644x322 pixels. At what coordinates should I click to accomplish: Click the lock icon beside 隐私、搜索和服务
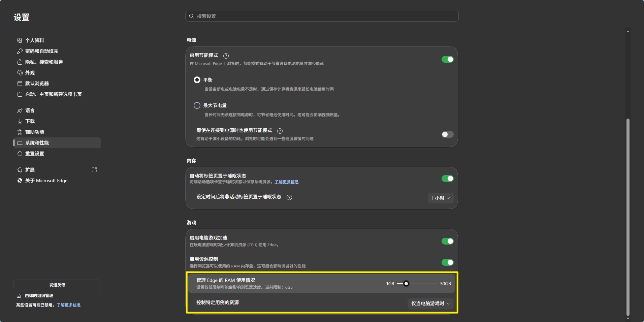click(x=20, y=62)
